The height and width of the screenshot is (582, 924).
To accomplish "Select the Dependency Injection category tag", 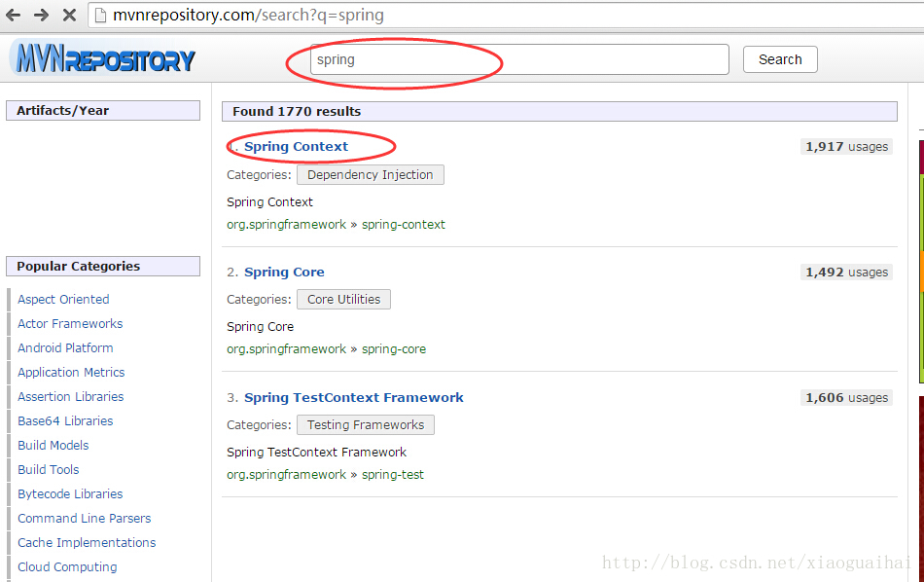I will pos(370,175).
